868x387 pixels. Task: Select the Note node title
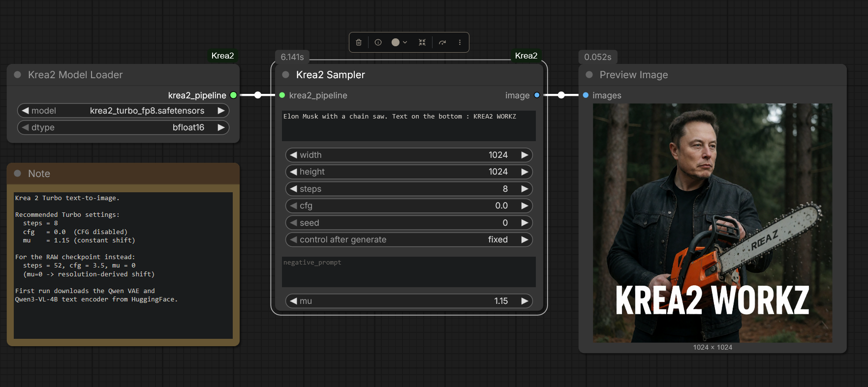(39, 174)
